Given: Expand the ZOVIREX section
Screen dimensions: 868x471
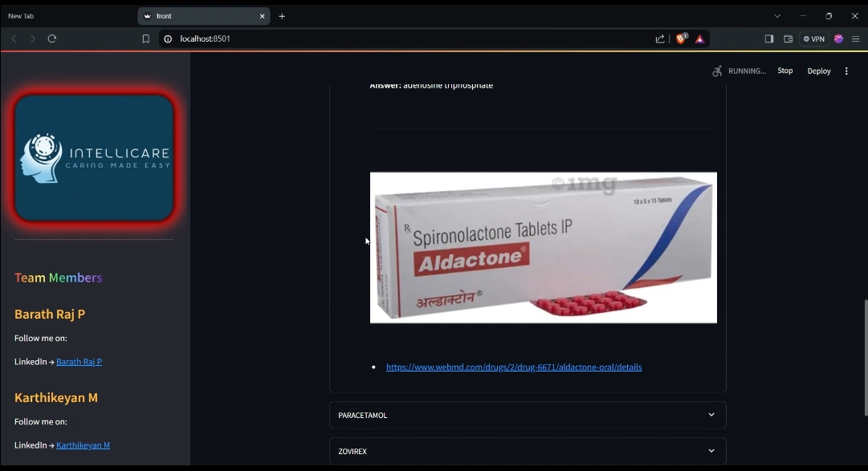Looking at the screenshot, I should pyautogui.click(x=528, y=451).
